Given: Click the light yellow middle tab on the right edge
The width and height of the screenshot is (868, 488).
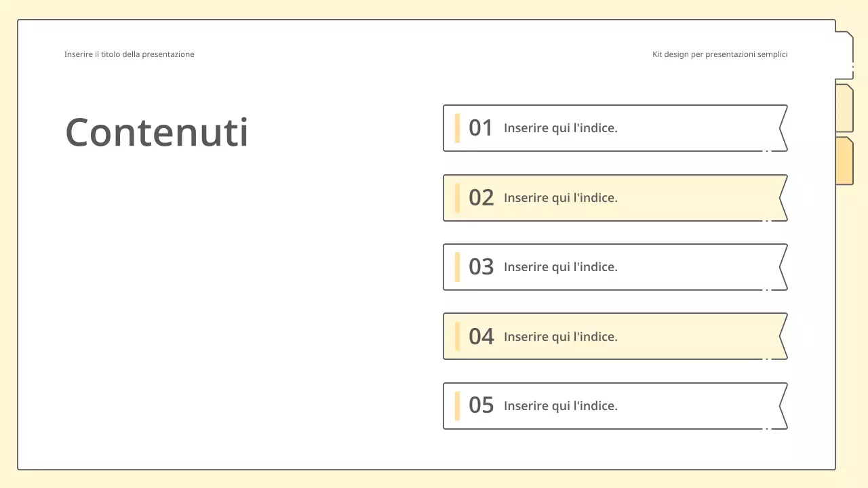Looking at the screenshot, I should point(844,108).
